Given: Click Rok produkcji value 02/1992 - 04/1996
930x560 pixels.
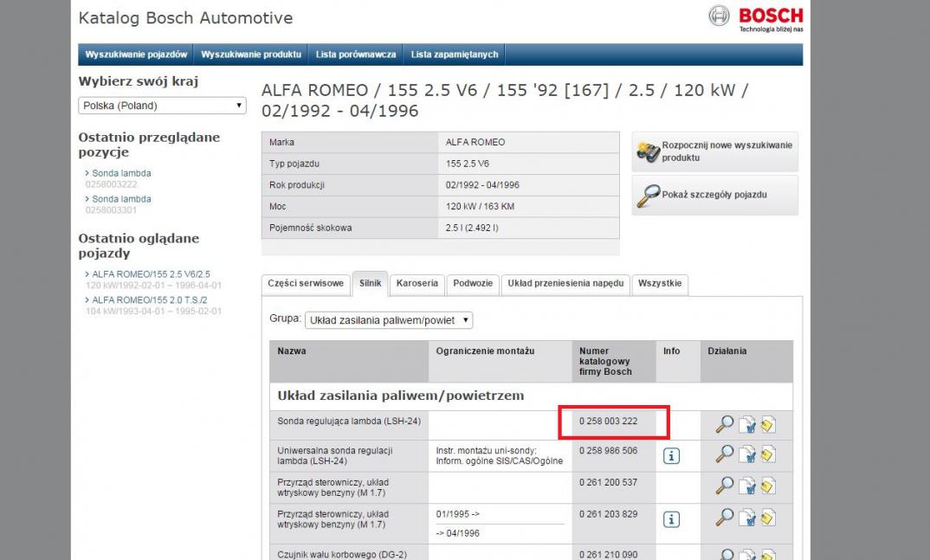Looking at the screenshot, I should click(483, 185).
